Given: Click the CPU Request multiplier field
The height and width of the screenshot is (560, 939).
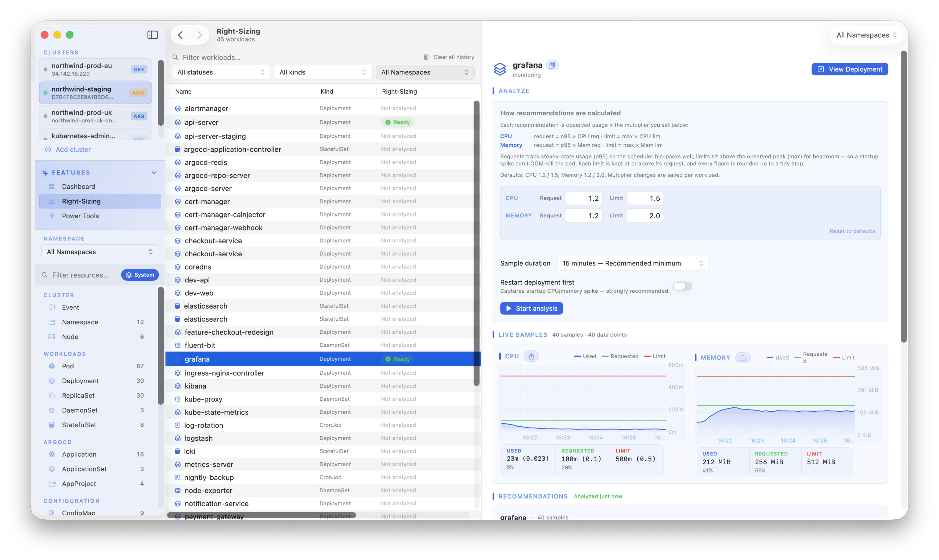Looking at the screenshot, I should click(x=584, y=198).
